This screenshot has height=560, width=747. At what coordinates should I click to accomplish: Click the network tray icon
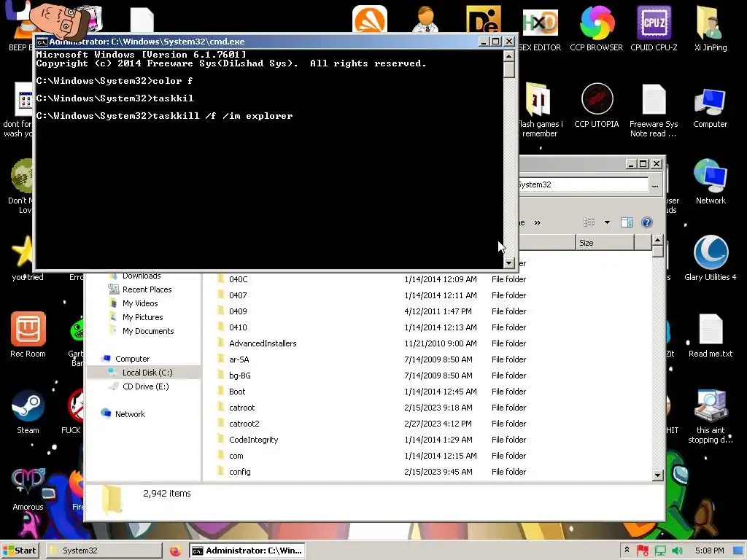[x=660, y=551]
